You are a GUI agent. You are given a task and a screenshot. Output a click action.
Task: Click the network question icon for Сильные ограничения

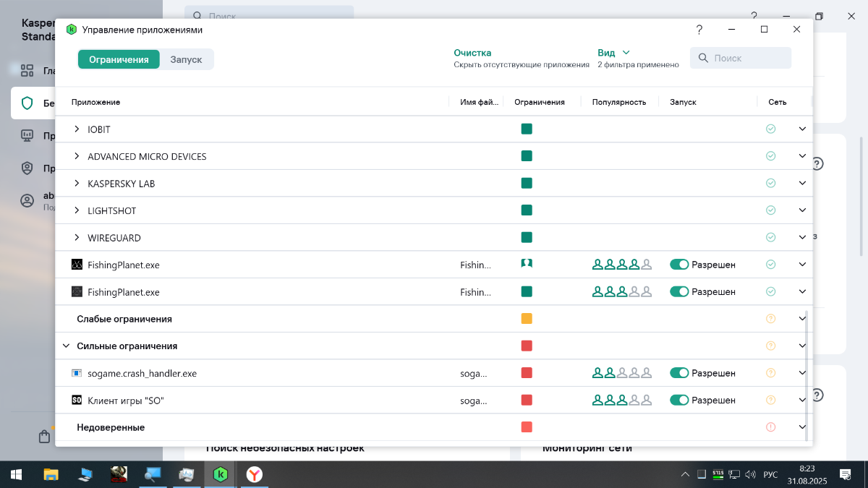770,346
